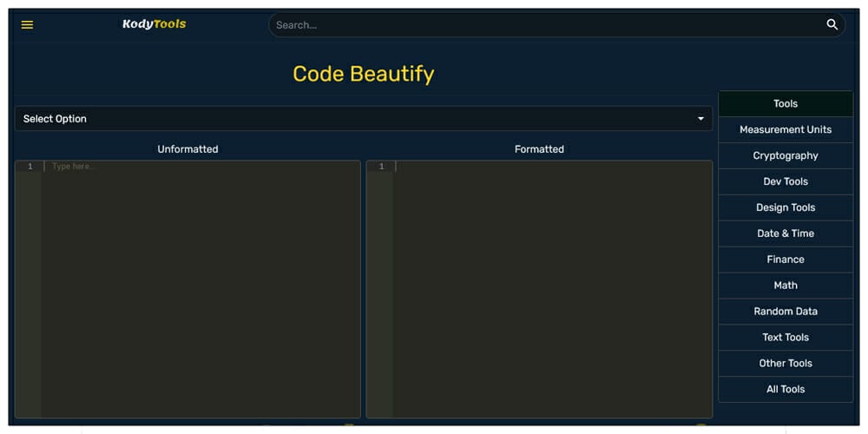The image size is (868, 434).
Task: Open the Design Tools category
Action: 786,207
